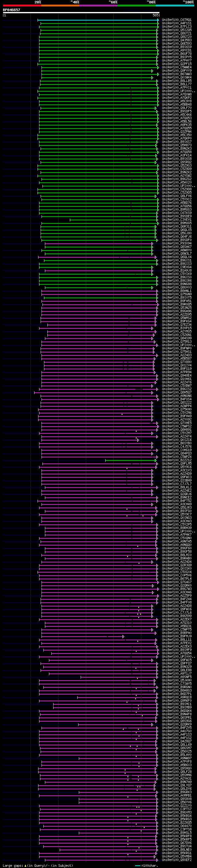Image resolution: width=197 pixels, height=868 pixels.
Task: Choose UniRef100_B9RUQ5 label
Action: point(177,304)
